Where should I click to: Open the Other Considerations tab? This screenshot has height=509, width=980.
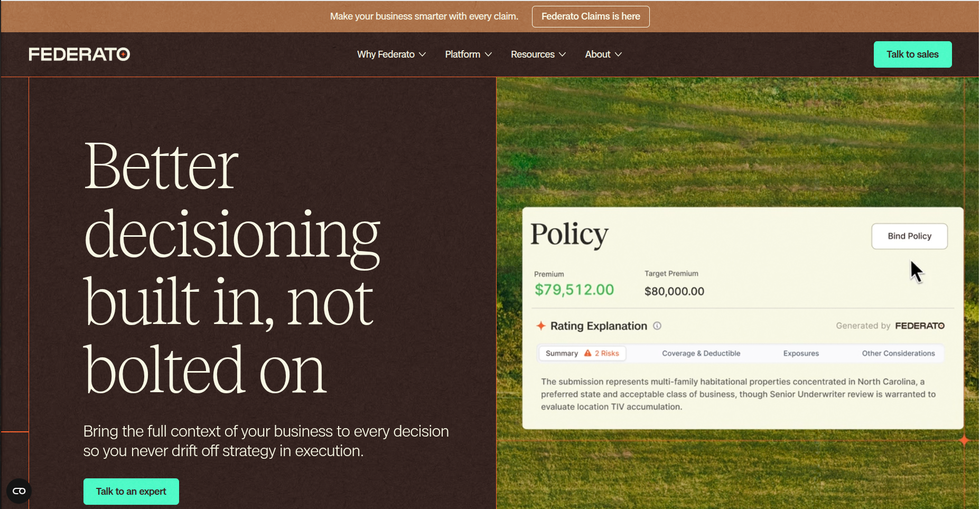[x=898, y=353]
